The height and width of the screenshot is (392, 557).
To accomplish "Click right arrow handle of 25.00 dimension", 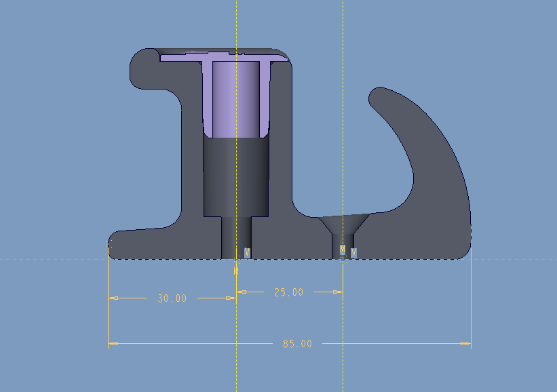I will point(335,292).
